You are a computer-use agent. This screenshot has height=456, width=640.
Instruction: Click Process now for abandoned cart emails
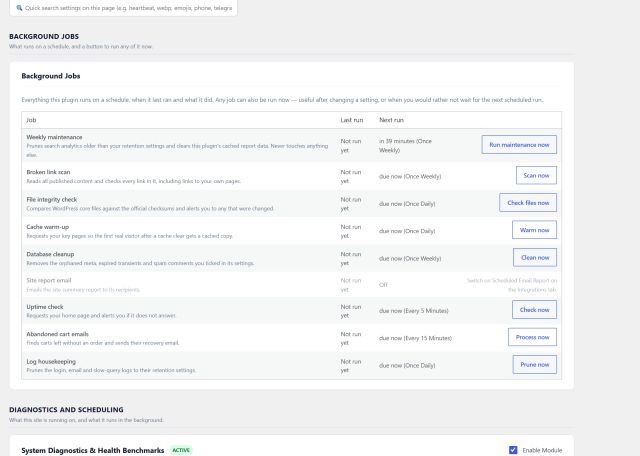pyautogui.click(x=532, y=337)
